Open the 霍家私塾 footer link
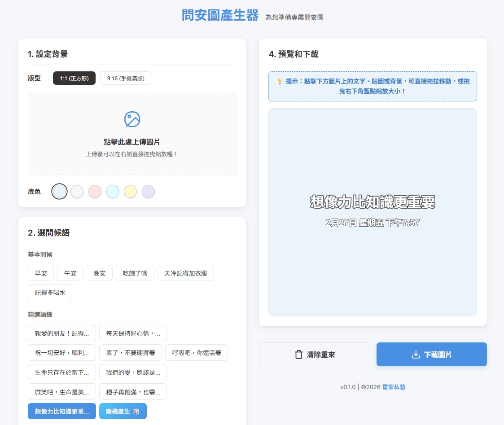Screen dimensions: 504x425 [394, 387]
